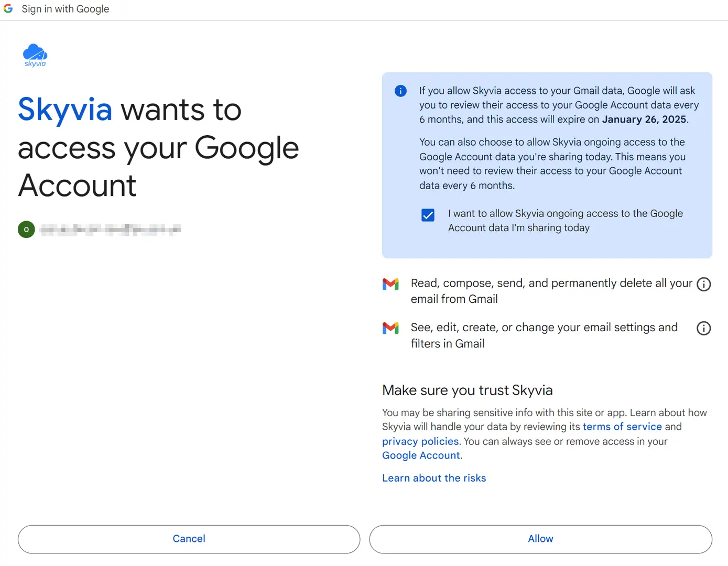Click the Cancel button
This screenshot has width=728, height=566.
189,539
